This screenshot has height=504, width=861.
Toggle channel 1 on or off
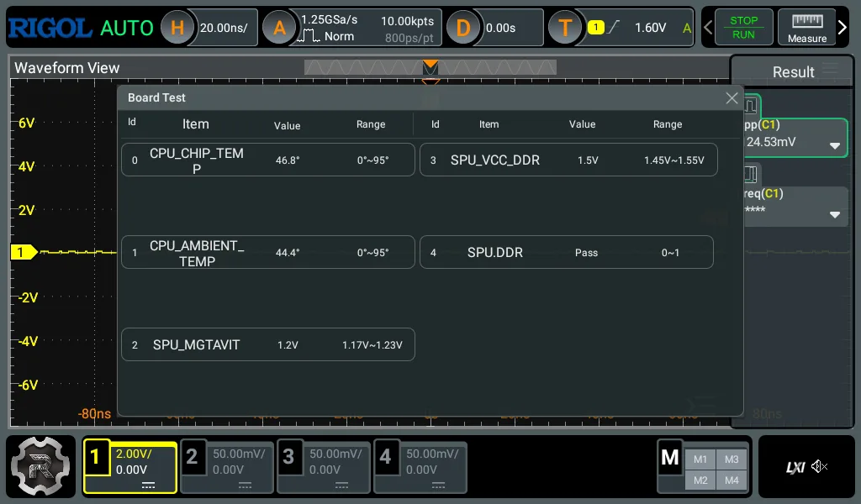tap(130, 467)
